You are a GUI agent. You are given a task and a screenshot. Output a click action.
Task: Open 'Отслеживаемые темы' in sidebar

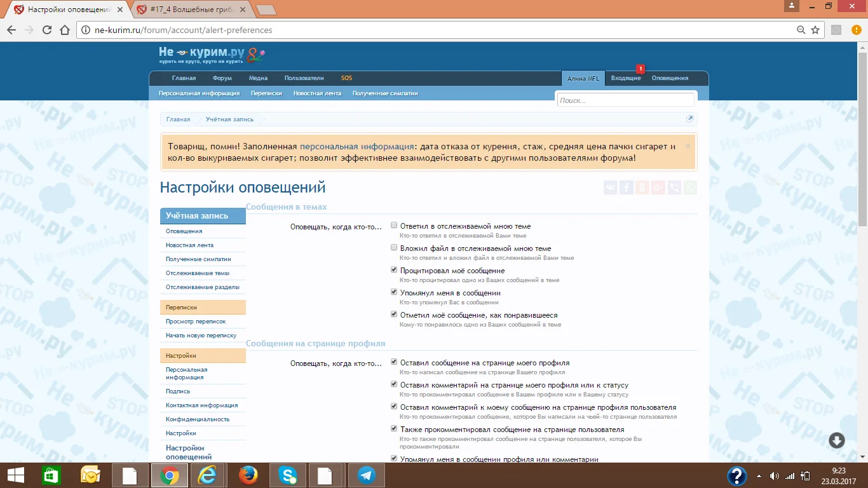click(x=198, y=273)
